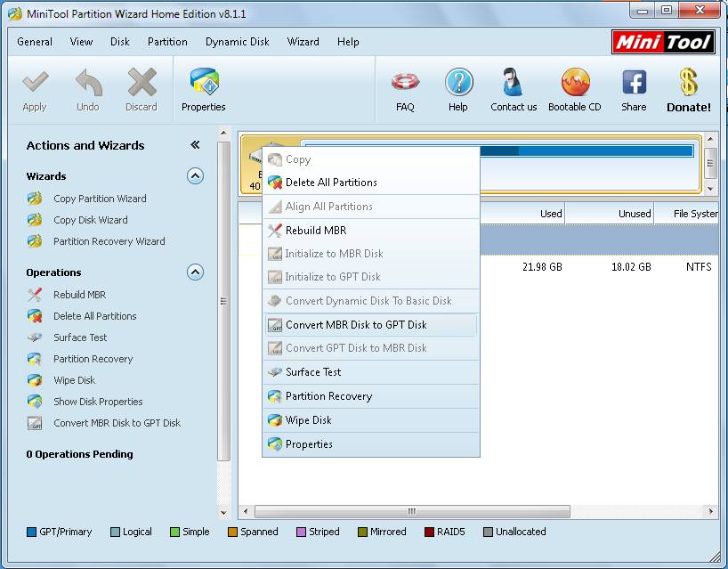Viewport: 728px width, 569px height.
Task: Click the disk map scroll down arrow
Action: (710, 188)
